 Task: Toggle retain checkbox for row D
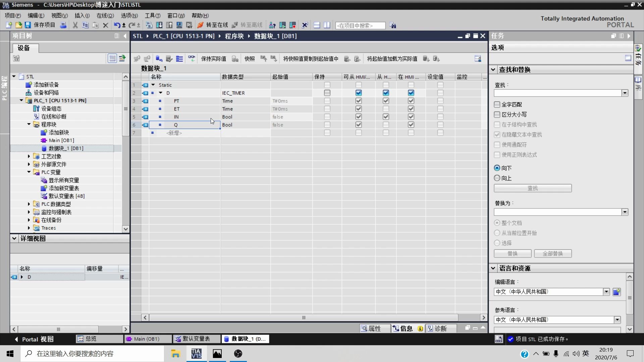pos(327,93)
